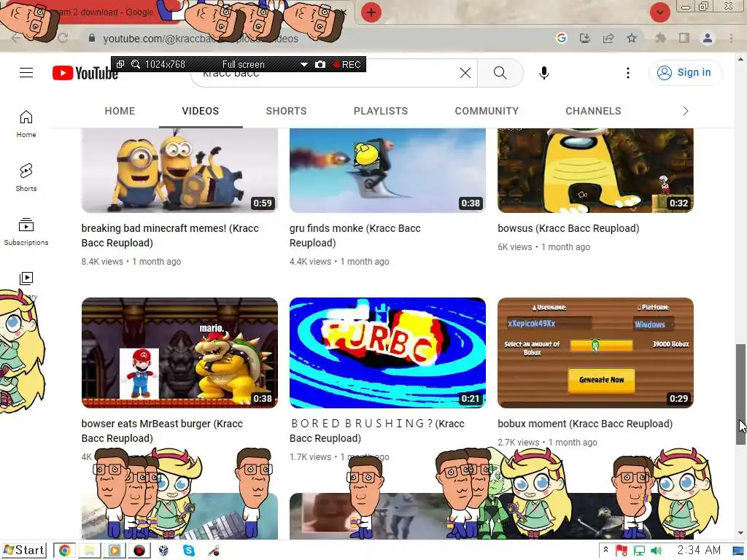Open the YouTube hamburger guide menu
The image size is (747, 560).
tap(26, 72)
